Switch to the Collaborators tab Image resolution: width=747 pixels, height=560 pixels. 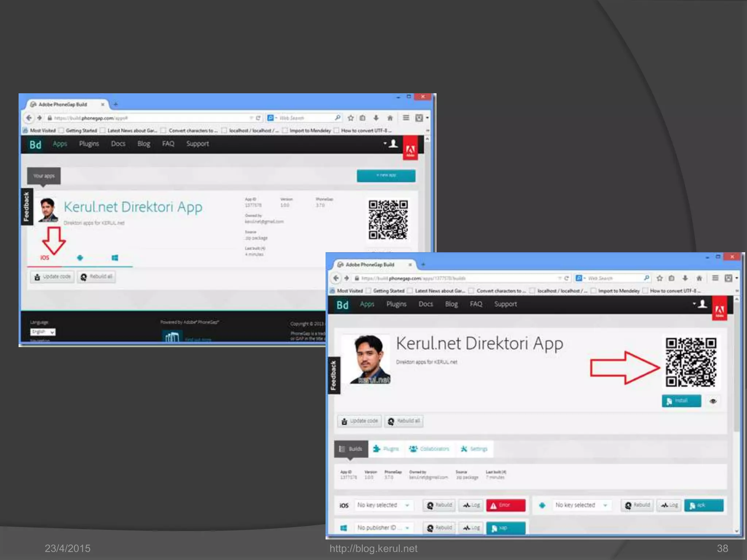pyautogui.click(x=429, y=449)
